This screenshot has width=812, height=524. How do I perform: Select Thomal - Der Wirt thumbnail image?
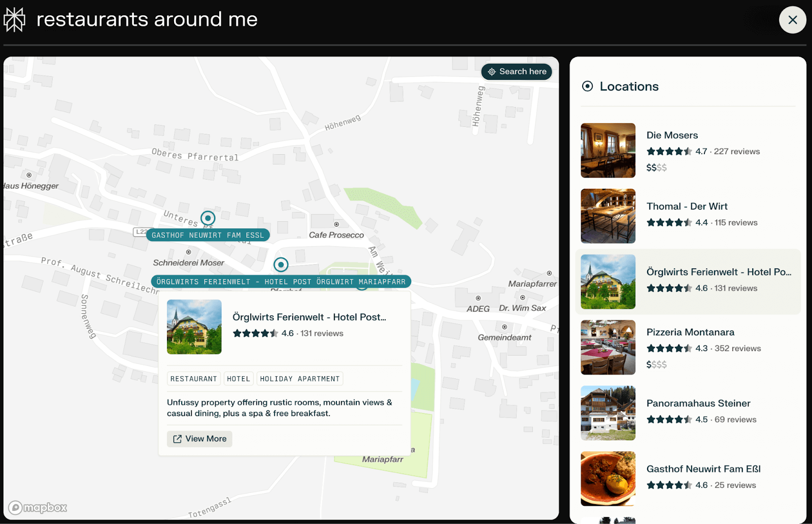pyautogui.click(x=608, y=216)
